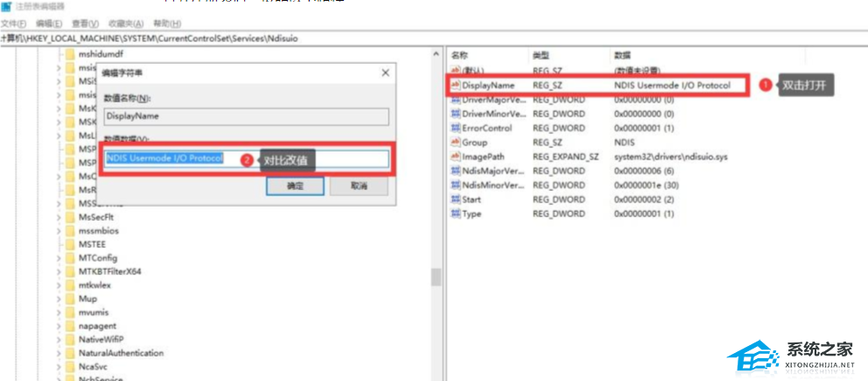The height and width of the screenshot is (381, 868).
Task: Click the mtkwlex folder icon
Action: pyautogui.click(x=69, y=286)
